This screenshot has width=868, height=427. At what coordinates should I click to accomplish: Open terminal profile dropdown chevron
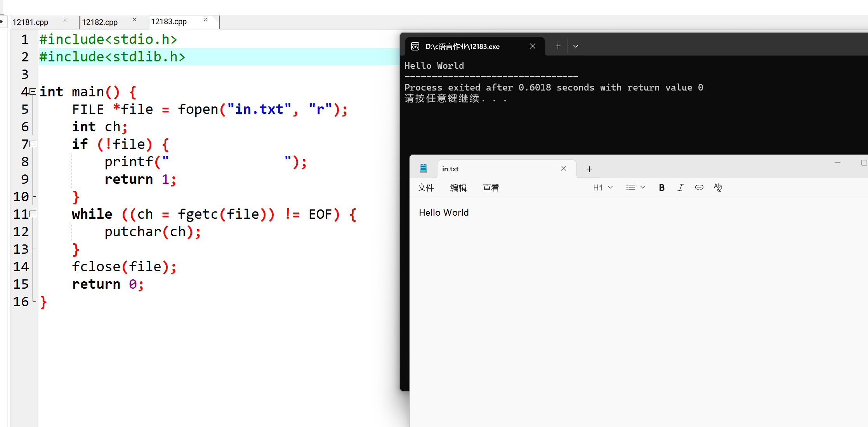[576, 46]
